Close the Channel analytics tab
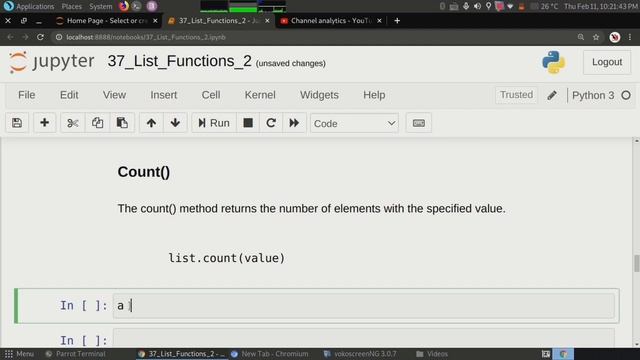The width and height of the screenshot is (640, 360). pyautogui.click(x=379, y=21)
